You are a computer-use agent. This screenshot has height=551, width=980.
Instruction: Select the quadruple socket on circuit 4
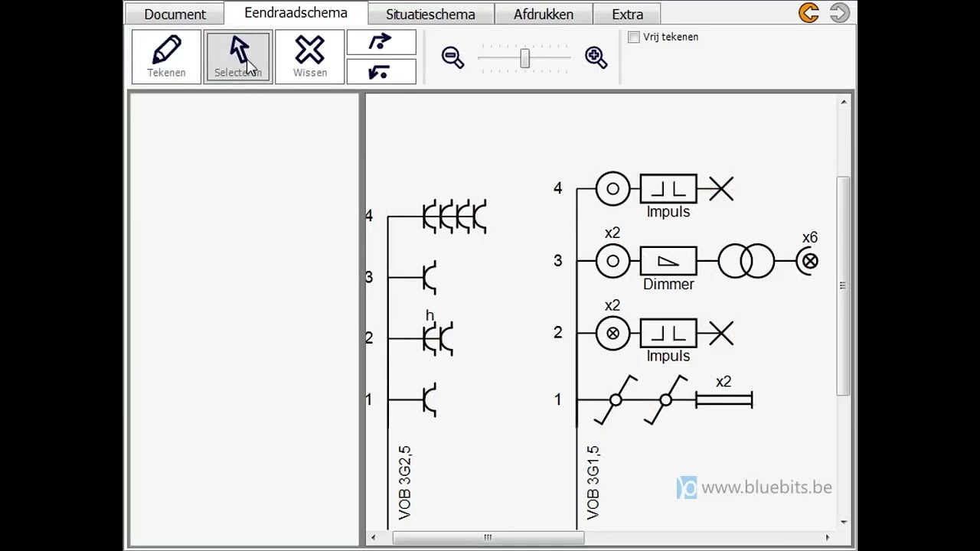(x=455, y=217)
